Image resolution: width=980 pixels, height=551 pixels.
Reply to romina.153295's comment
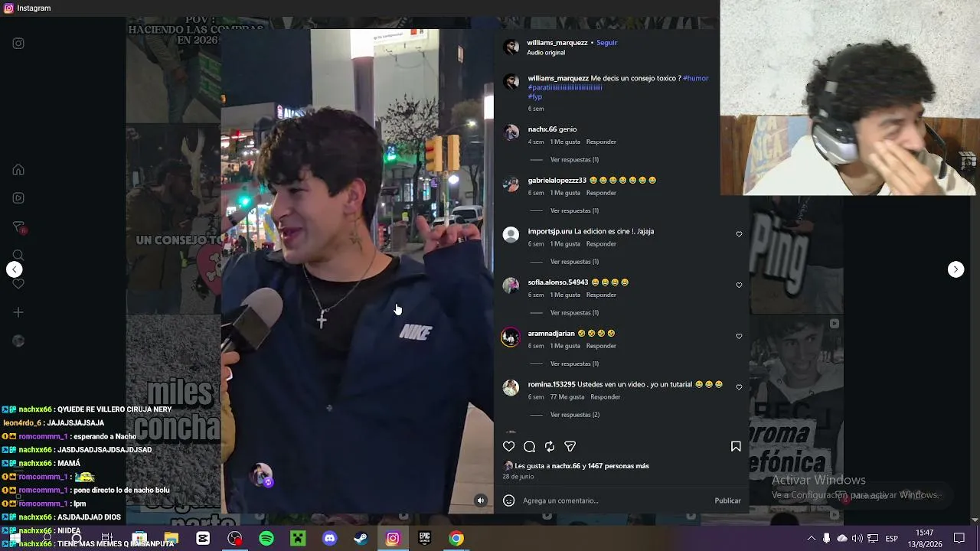pos(606,397)
